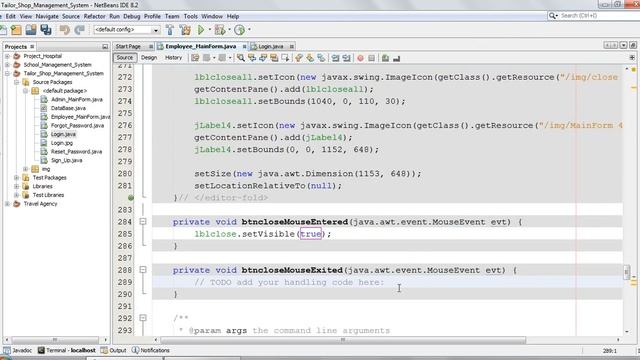Collapse the btncloseMouseEntered method fold
This screenshot has width=640, height=360.
click(143, 222)
